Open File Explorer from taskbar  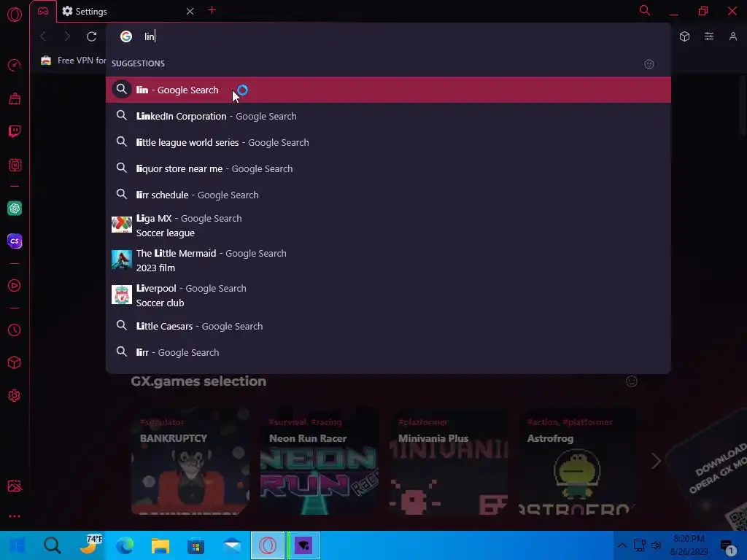coord(160,545)
